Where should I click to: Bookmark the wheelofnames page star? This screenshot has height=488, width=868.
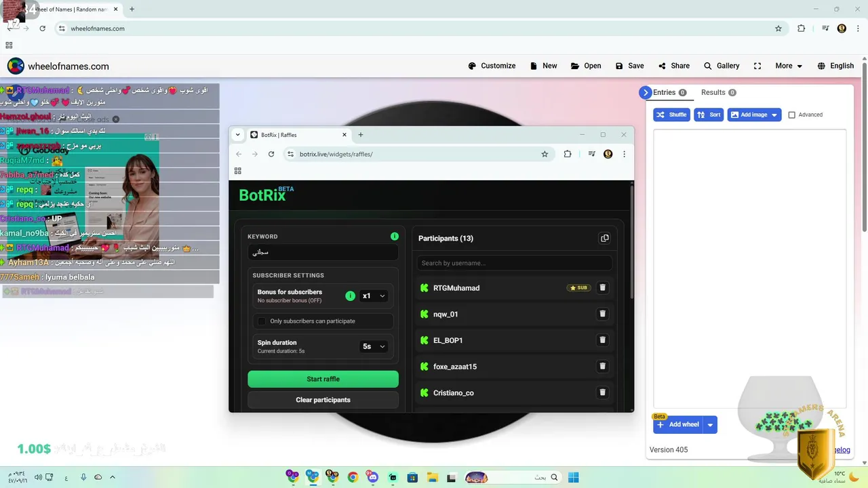click(778, 28)
